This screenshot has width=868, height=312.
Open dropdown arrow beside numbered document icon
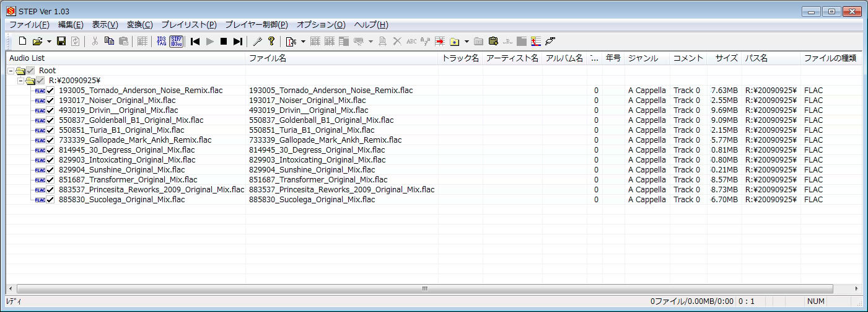coord(303,42)
